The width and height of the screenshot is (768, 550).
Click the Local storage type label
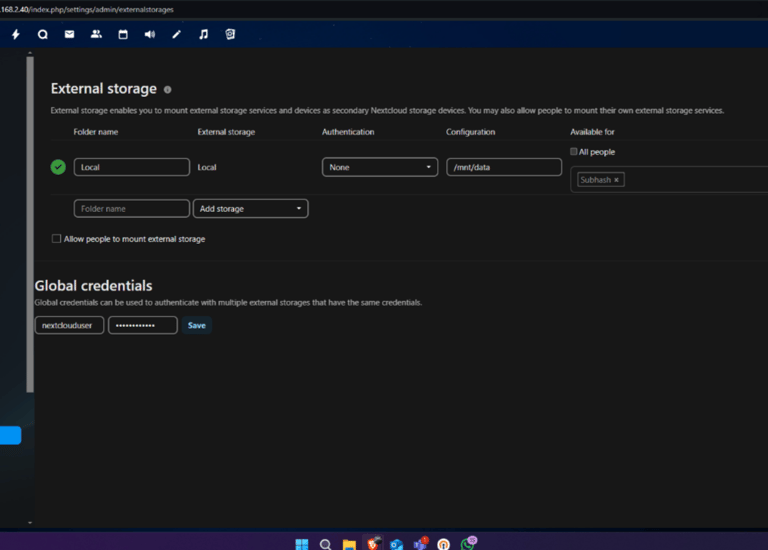tap(207, 167)
